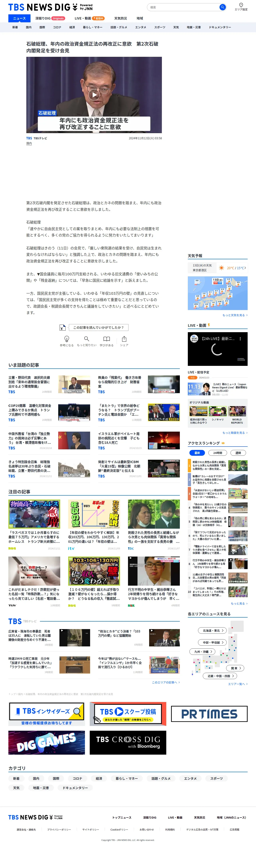Screen dimensions: 256x868
Task: Select the 最新 ranking tab
Action: (x=197, y=453)
